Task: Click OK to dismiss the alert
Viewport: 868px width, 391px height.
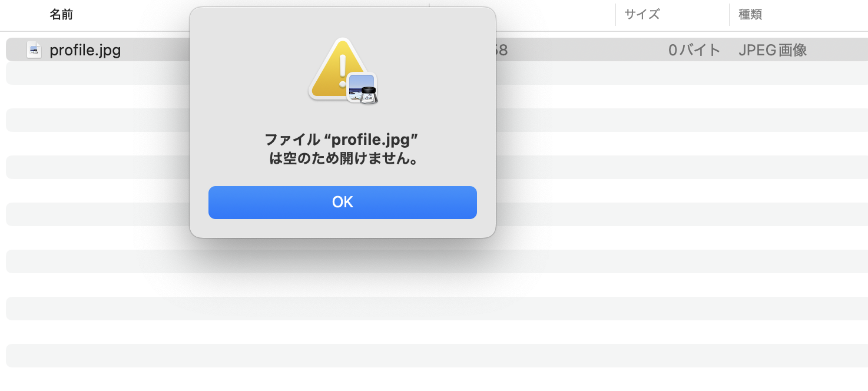Action: [x=342, y=202]
